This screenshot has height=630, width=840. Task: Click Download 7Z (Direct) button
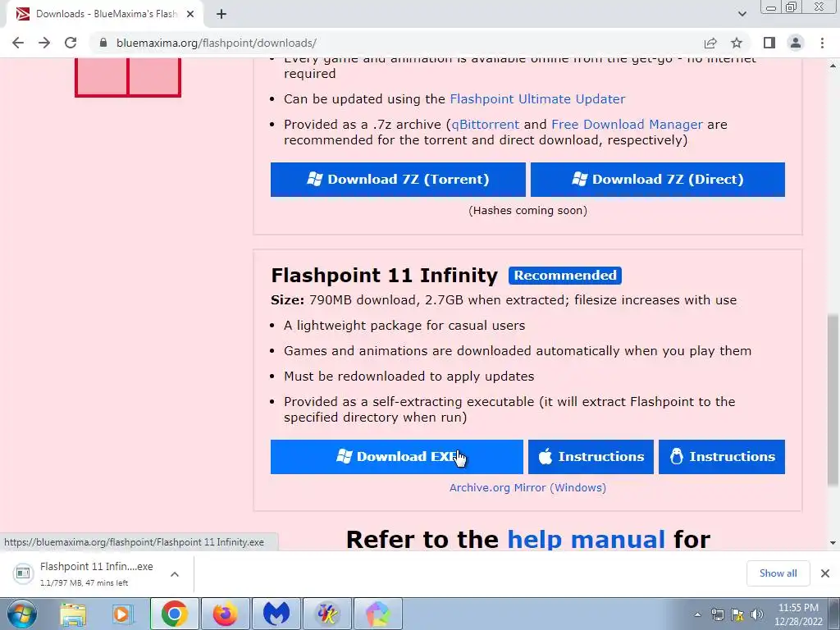tap(657, 180)
